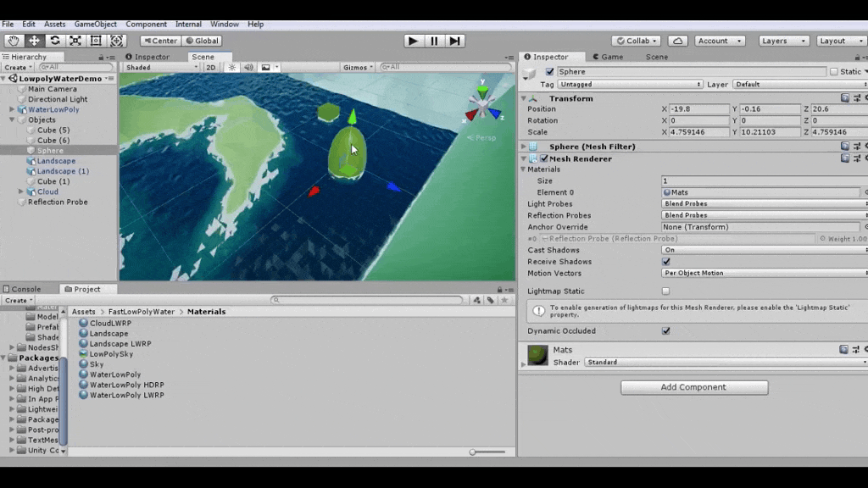Select the Hand tool in toolbar

click(14, 41)
